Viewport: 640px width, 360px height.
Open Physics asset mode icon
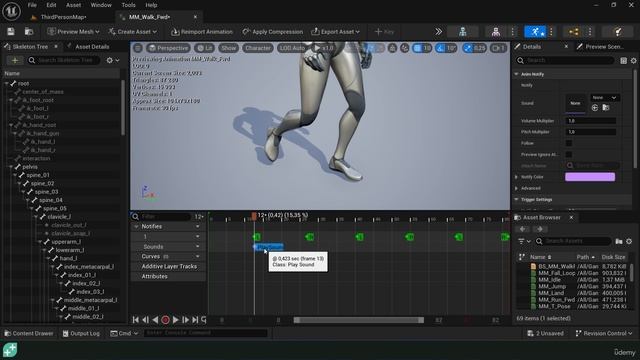tap(618, 31)
